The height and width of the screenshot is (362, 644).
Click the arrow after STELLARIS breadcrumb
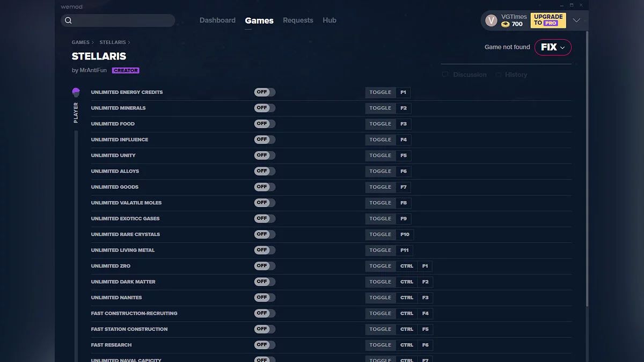click(129, 42)
